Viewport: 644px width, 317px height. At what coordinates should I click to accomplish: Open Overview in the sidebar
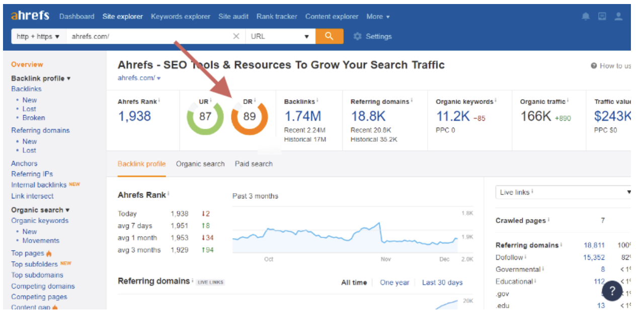coord(27,64)
